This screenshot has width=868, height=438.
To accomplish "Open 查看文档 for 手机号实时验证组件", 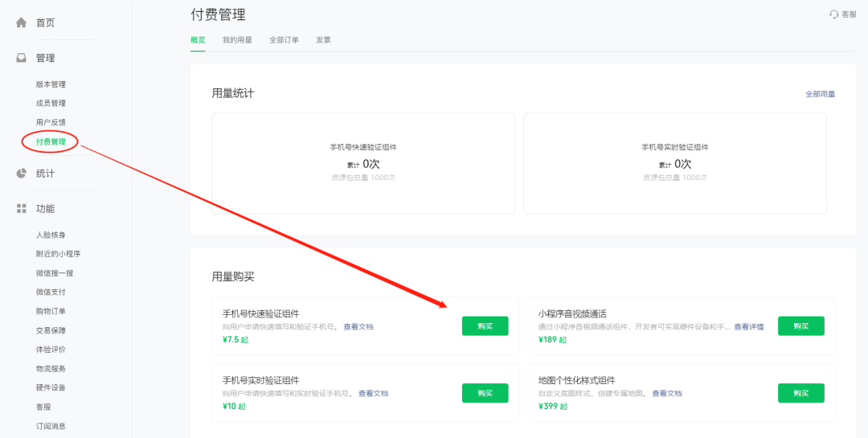I will pos(373,393).
